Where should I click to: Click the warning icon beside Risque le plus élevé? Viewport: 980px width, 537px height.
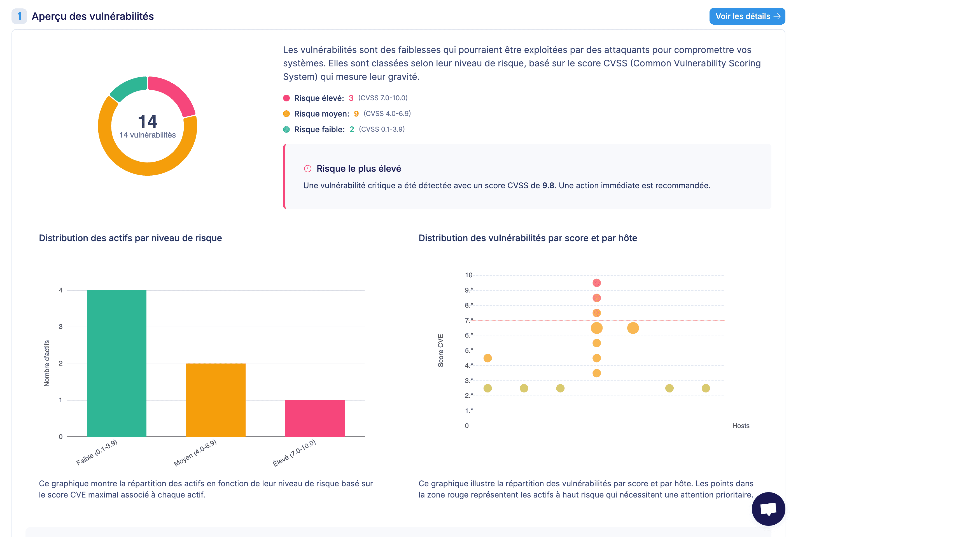click(x=307, y=169)
